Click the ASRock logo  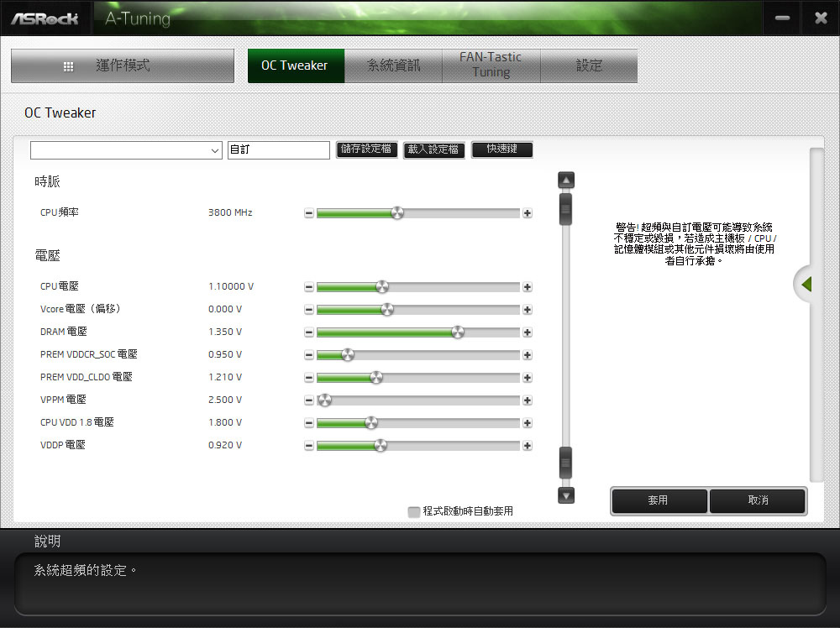pyautogui.click(x=45, y=18)
